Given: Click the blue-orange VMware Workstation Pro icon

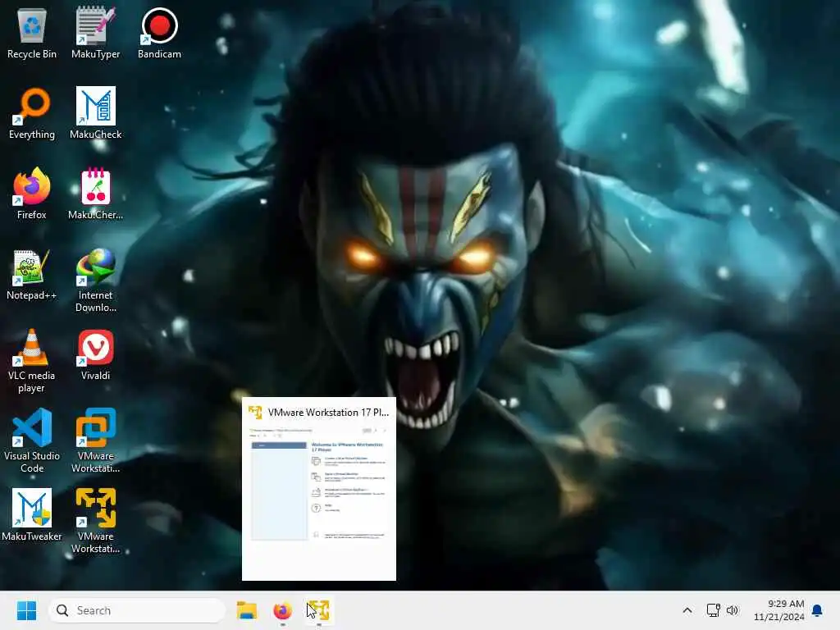Looking at the screenshot, I should click(x=95, y=441).
